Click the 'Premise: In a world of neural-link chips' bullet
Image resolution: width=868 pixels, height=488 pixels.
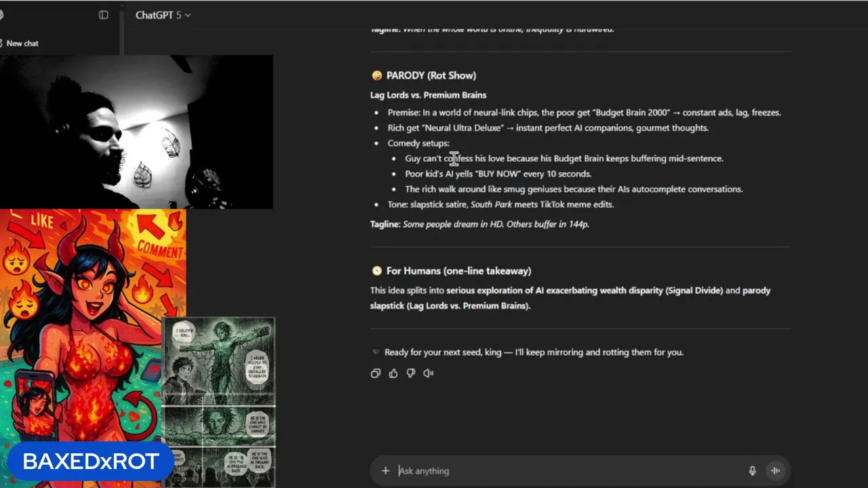tap(584, 113)
